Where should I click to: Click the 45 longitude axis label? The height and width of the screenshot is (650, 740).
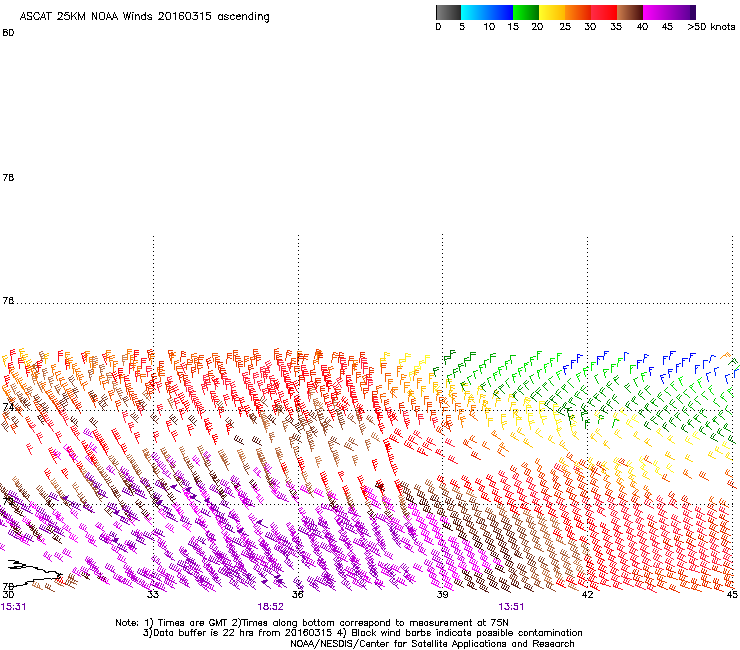point(732,594)
